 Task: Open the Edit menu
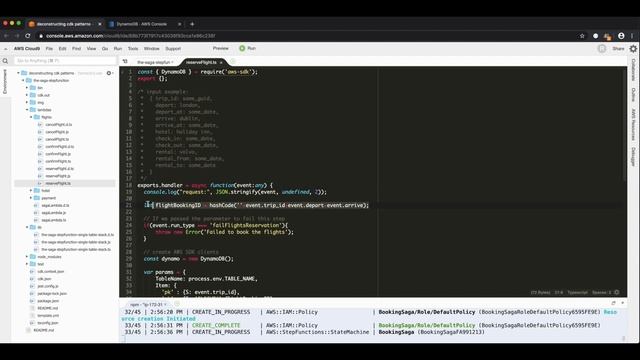tap(62, 49)
